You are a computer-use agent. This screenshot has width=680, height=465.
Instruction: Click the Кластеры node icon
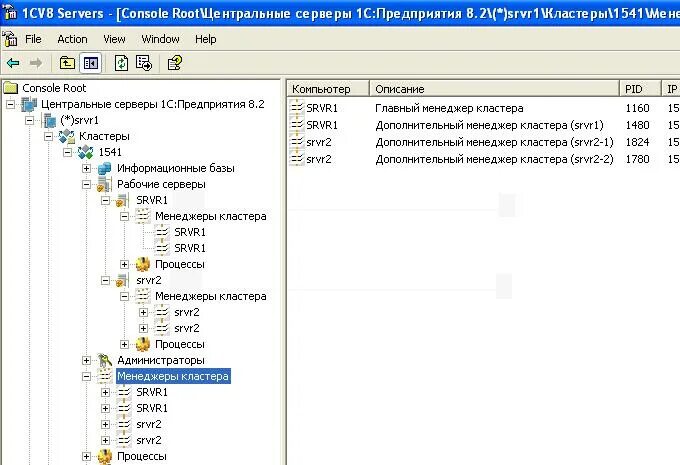pos(67,136)
